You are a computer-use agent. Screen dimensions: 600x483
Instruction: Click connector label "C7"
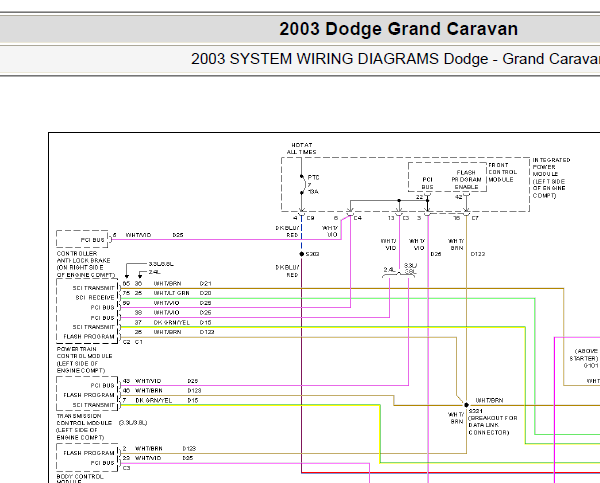click(475, 218)
